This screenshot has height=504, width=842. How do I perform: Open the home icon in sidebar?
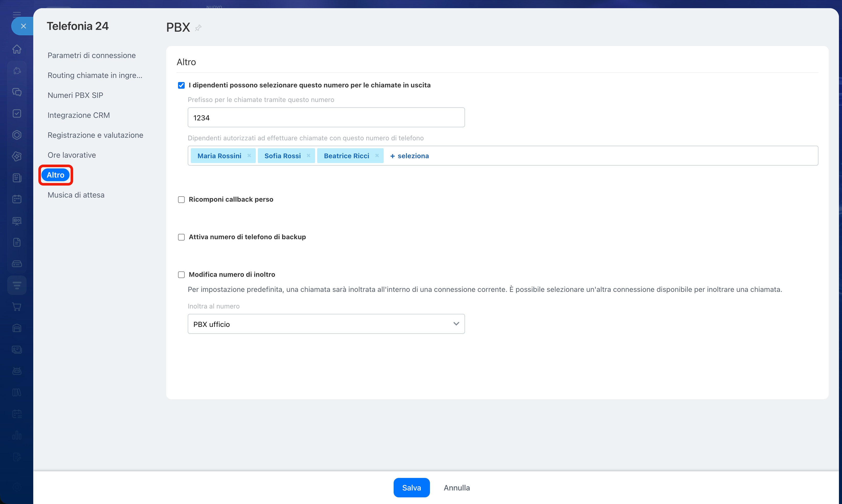tap(17, 49)
